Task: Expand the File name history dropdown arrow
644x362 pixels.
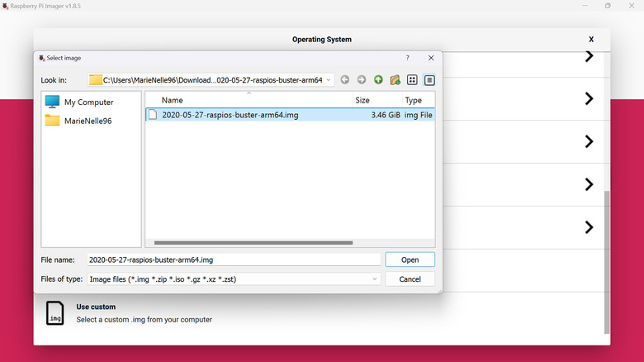Action: (x=375, y=260)
